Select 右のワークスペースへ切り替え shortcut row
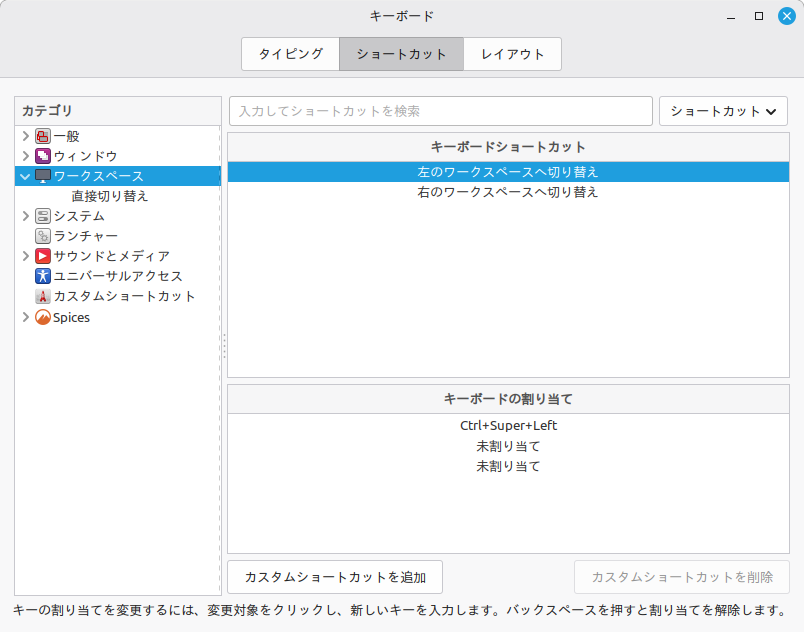Image resolution: width=804 pixels, height=632 pixels. click(508, 192)
